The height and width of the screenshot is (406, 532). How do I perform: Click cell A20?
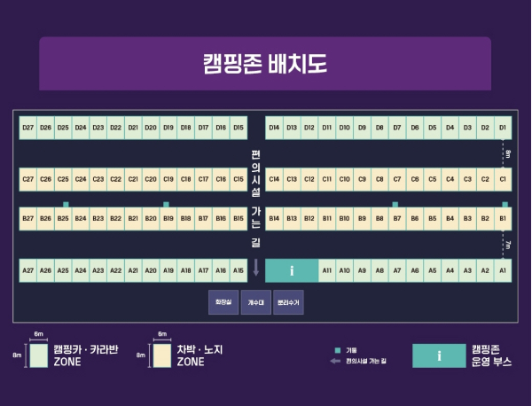coord(151,270)
